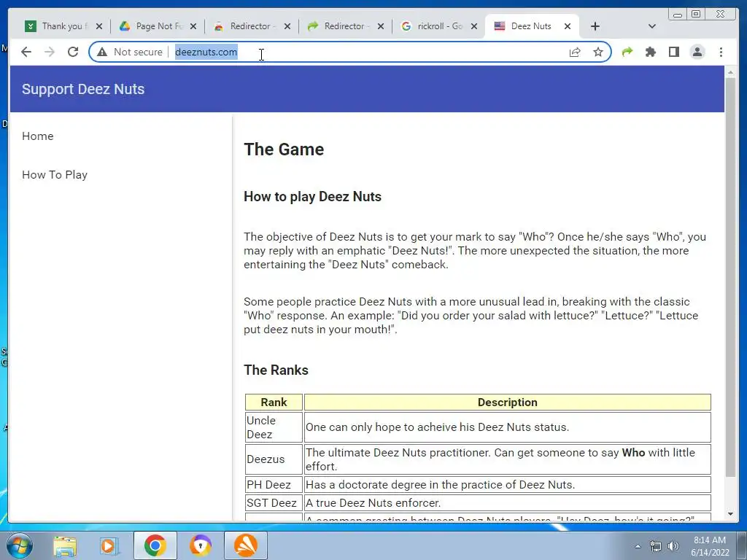The image size is (747, 560).
Task: Select the active Deez Nuts tab
Action: pyautogui.click(x=530, y=26)
